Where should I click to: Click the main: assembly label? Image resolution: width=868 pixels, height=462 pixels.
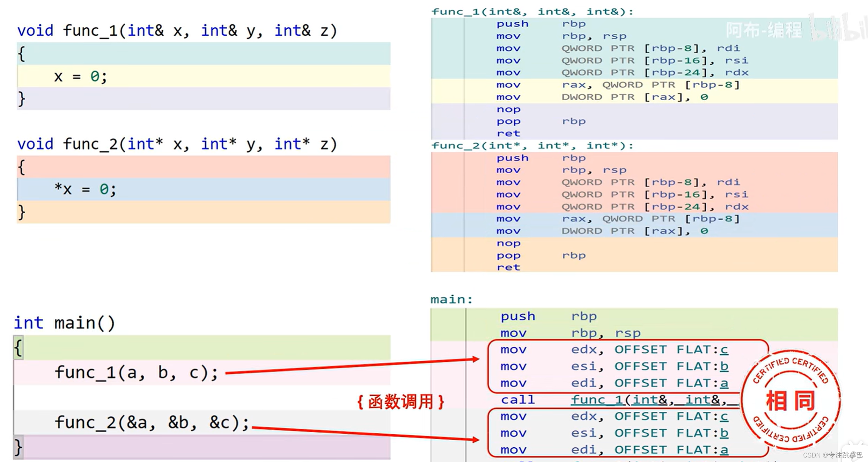[451, 299]
